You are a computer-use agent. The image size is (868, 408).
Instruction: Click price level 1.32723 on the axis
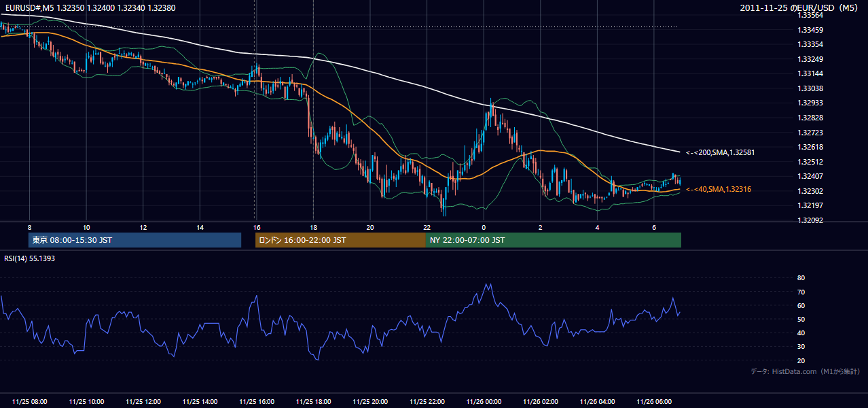tap(811, 133)
